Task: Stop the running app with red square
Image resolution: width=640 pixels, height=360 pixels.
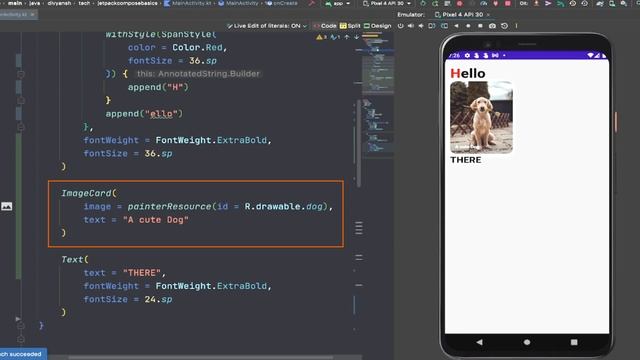Action: click(507, 3)
